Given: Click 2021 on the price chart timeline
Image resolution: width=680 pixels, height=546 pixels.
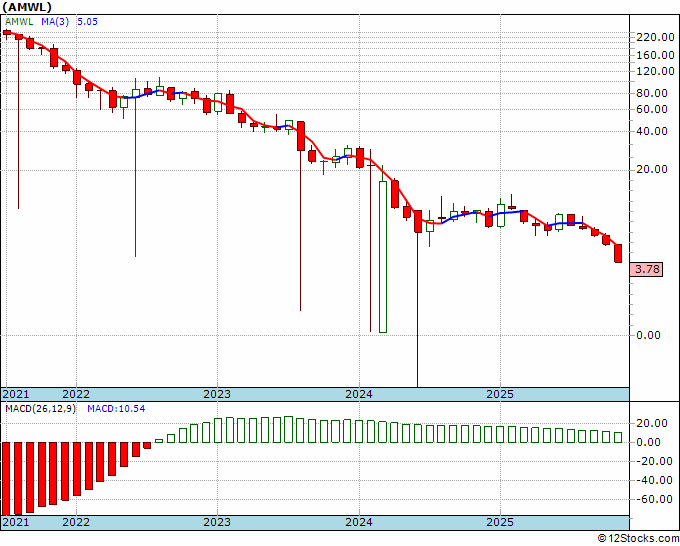Looking at the screenshot, I should click(x=16, y=394).
